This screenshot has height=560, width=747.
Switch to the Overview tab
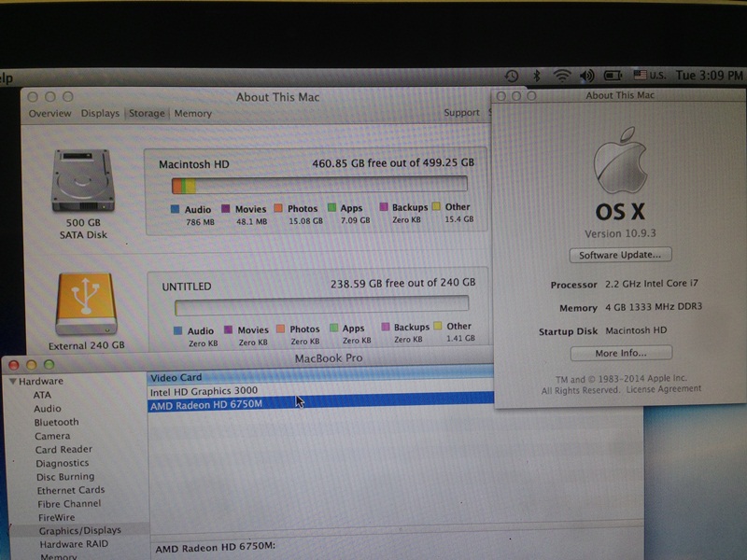[x=50, y=113]
